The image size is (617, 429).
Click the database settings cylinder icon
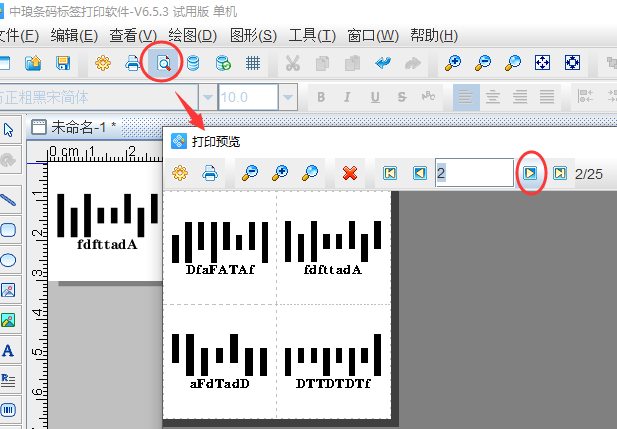(193, 63)
